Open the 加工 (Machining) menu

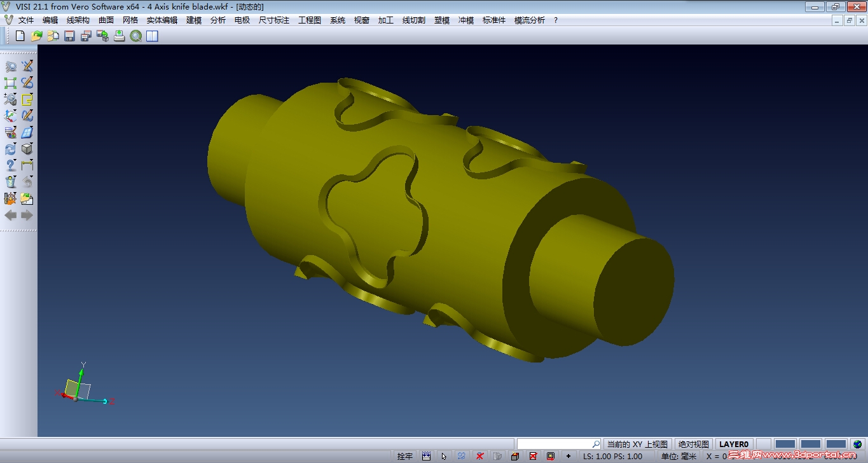[386, 20]
